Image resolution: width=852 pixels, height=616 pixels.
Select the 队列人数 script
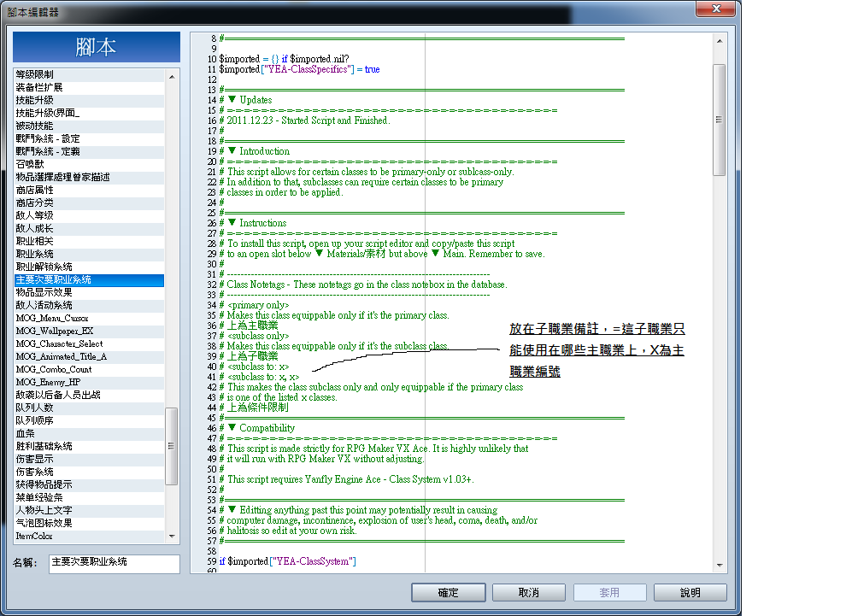pos(89,408)
